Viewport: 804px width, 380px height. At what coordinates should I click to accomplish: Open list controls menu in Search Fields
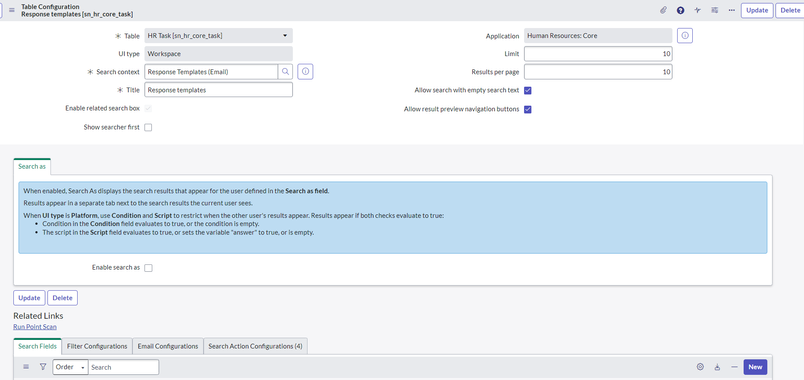point(26,367)
